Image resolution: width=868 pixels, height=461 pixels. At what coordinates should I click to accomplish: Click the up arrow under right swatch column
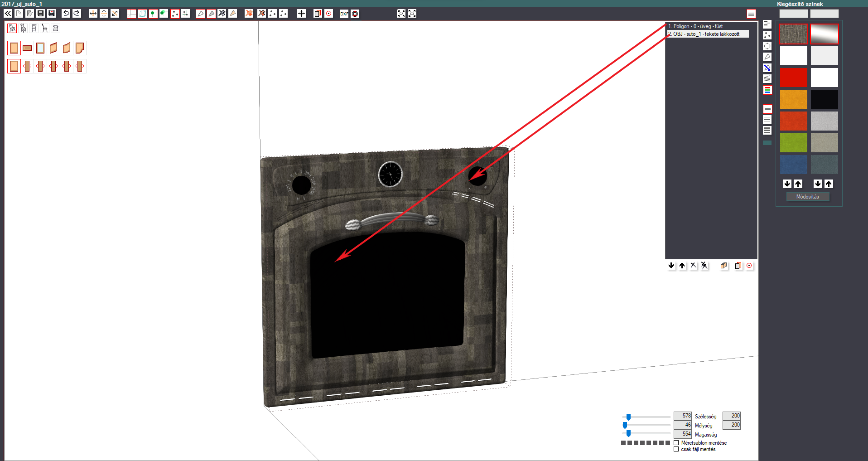829,184
